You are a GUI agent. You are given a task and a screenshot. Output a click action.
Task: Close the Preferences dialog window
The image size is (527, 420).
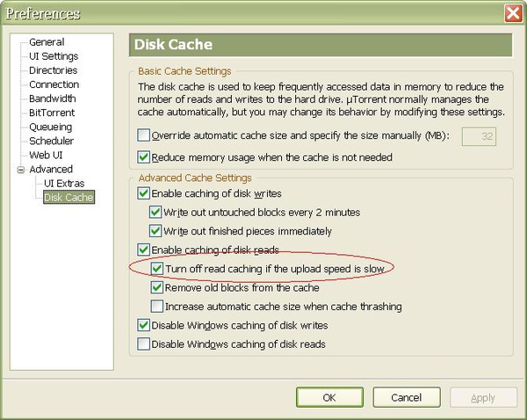click(512, 13)
